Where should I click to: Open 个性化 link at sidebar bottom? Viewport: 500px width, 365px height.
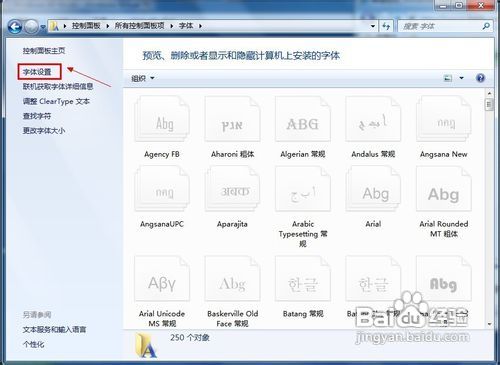point(33,345)
